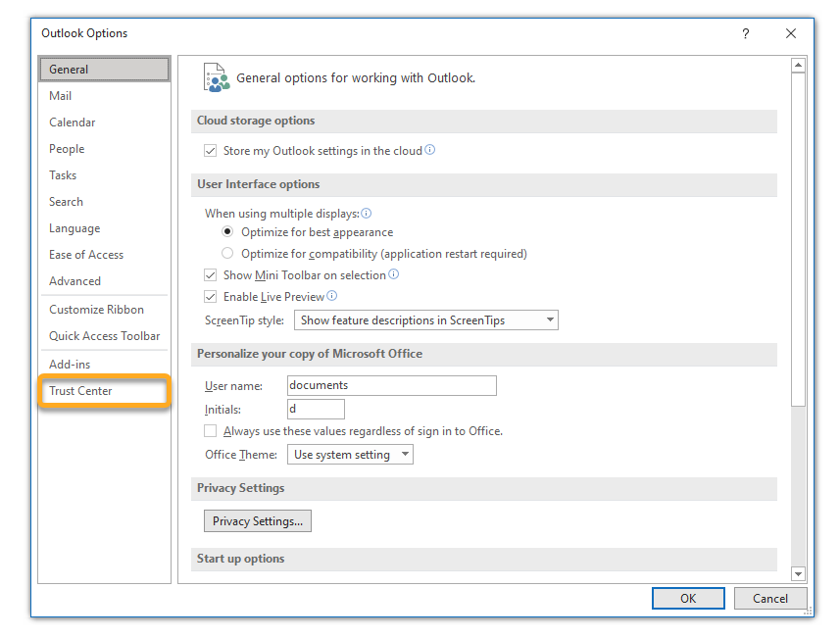Close the Outlook Options dialog
The height and width of the screenshot is (638, 840).
pos(790,33)
